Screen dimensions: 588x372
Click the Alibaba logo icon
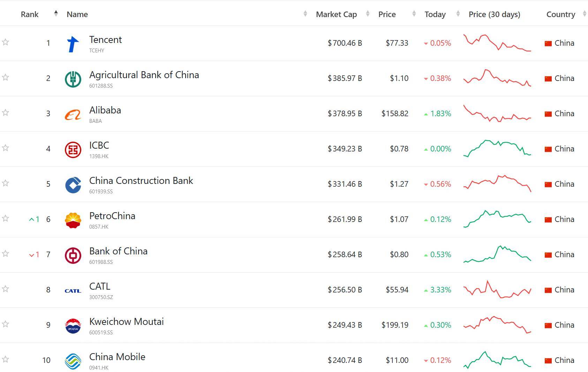(x=73, y=114)
